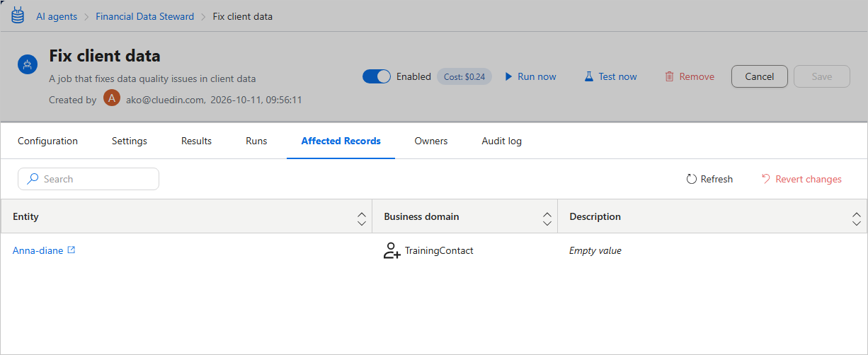The width and height of the screenshot is (868, 355).
Task: Click Revert changes
Action: (801, 179)
